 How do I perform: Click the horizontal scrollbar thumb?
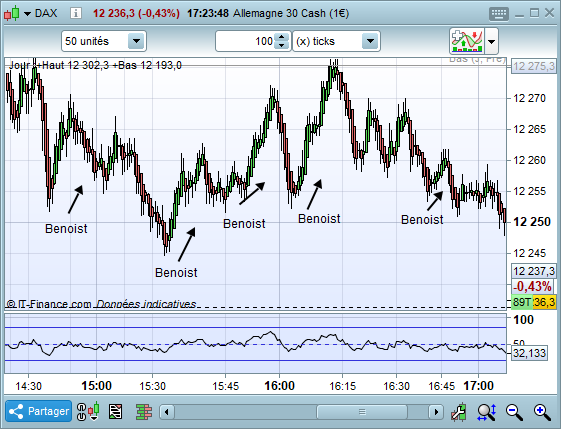tap(362, 412)
